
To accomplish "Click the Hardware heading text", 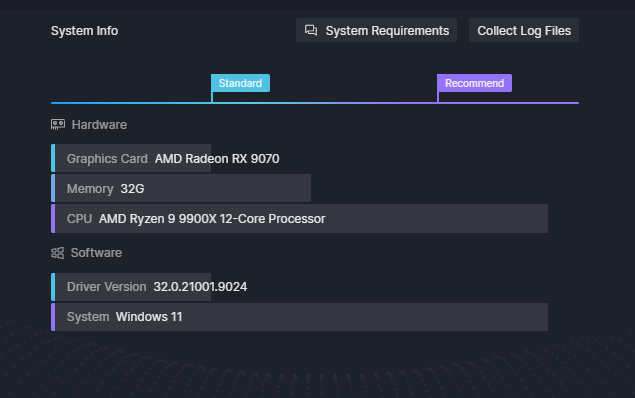I will tap(99, 125).
